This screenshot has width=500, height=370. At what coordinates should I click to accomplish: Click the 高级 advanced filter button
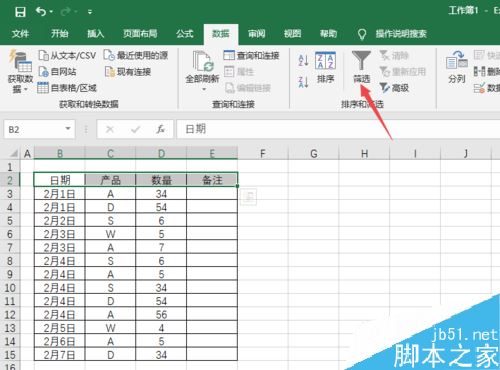click(394, 88)
